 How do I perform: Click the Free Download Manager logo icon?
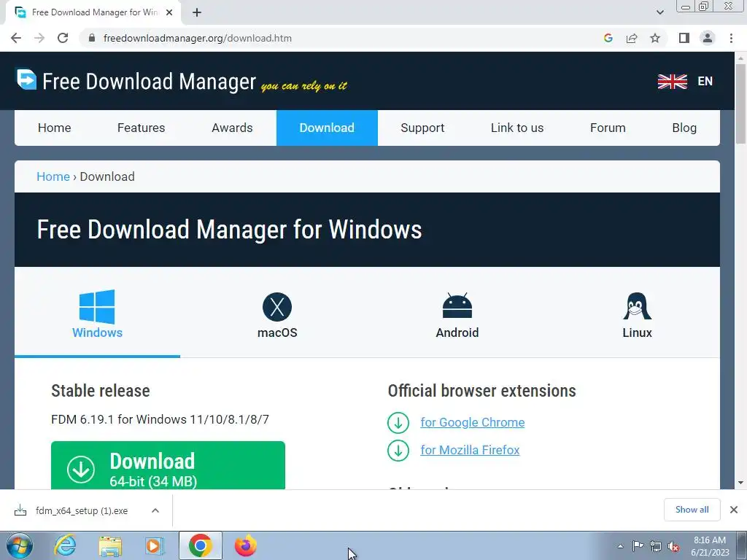pyautogui.click(x=26, y=79)
